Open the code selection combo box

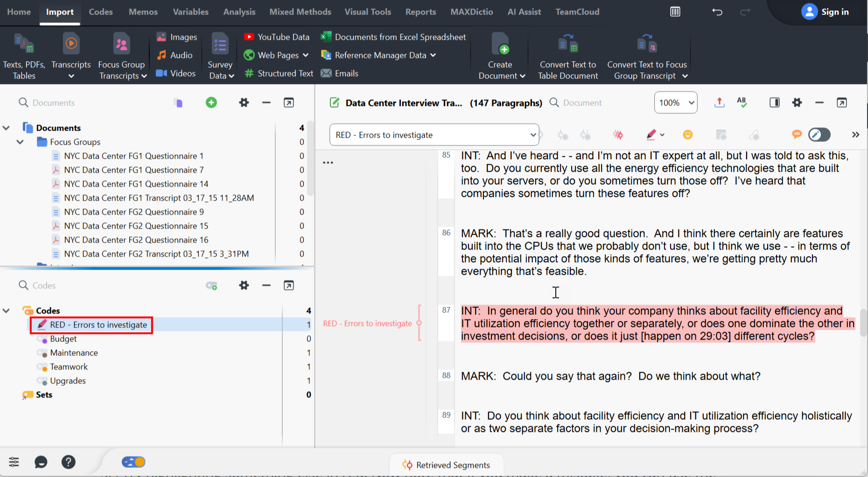point(434,135)
